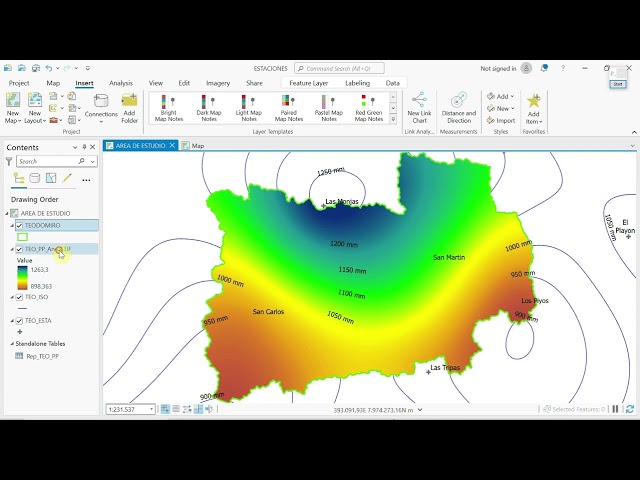
Task: Open the coordinate display units dropdown
Action: click(420, 409)
